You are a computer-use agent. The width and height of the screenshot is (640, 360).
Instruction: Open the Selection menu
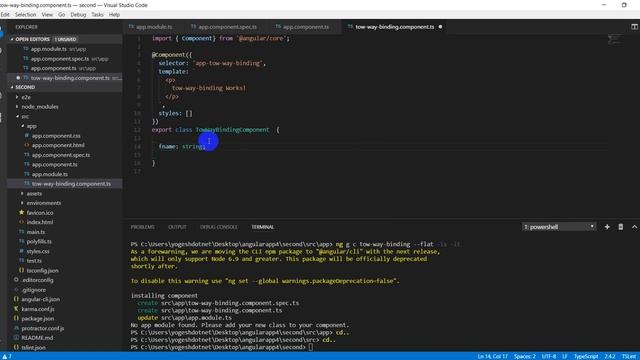25,15
